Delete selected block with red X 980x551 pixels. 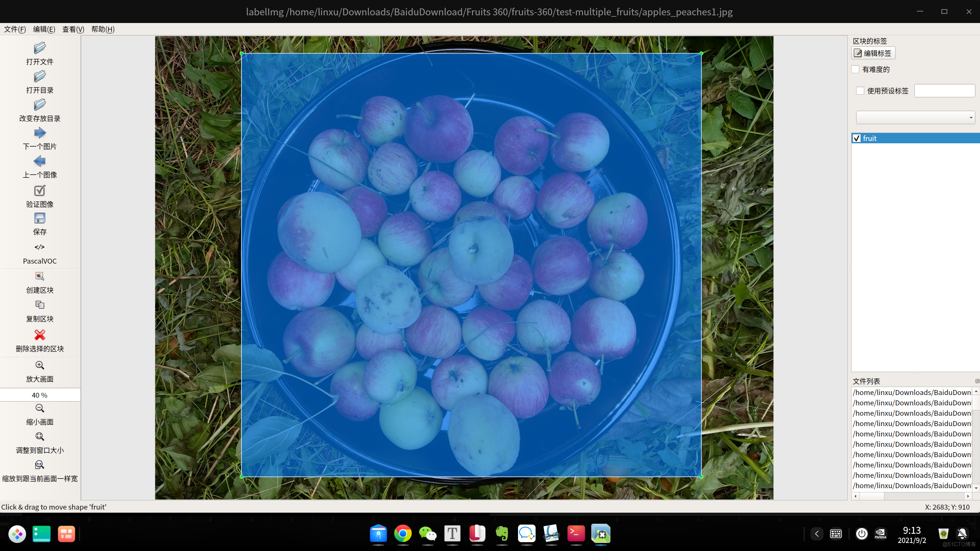pyautogui.click(x=39, y=335)
